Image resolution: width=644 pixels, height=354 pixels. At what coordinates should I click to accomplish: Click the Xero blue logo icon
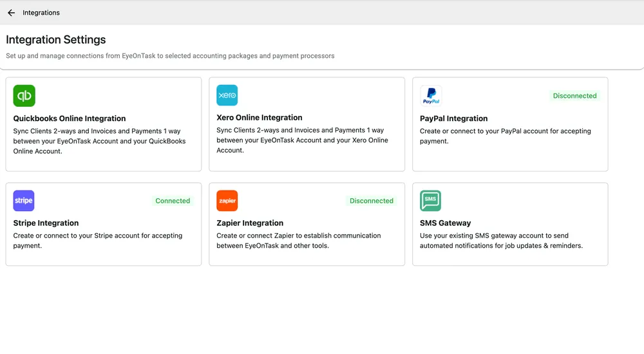pyautogui.click(x=227, y=95)
